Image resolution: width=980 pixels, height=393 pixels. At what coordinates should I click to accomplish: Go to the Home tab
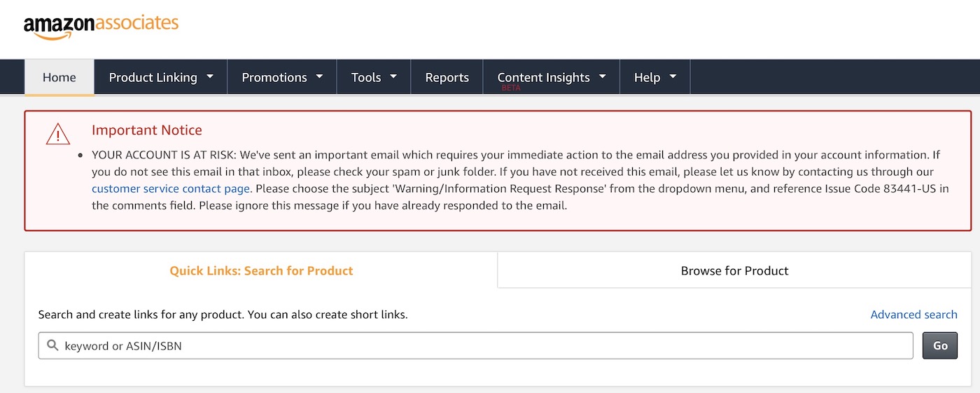(59, 77)
